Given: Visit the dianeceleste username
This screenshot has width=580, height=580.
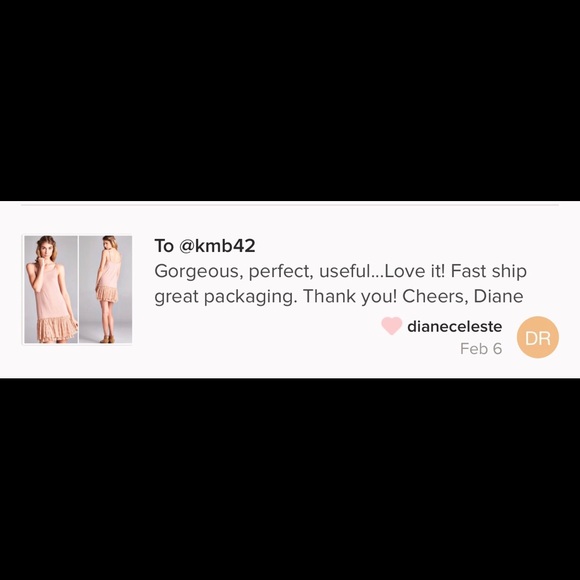Looking at the screenshot, I should tap(455, 326).
